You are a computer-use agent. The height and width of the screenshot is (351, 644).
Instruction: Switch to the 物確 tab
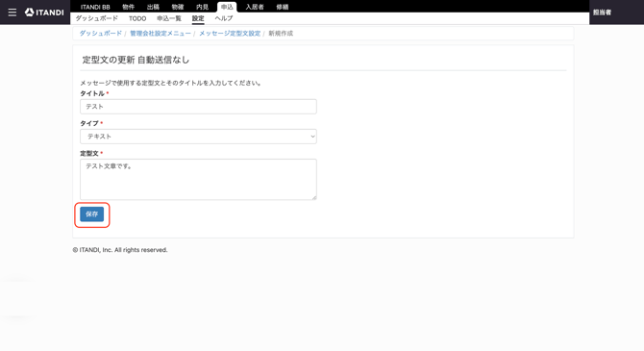coord(178,7)
